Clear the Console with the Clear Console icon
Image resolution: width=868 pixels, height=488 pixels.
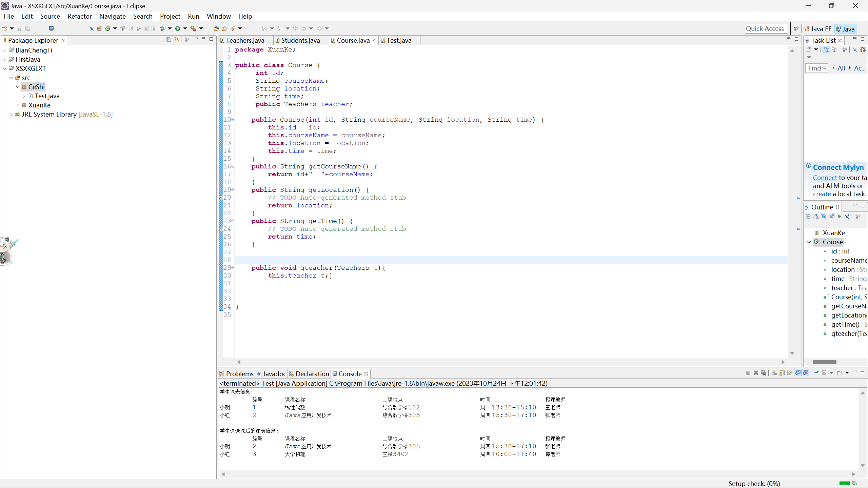click(774, 373)
